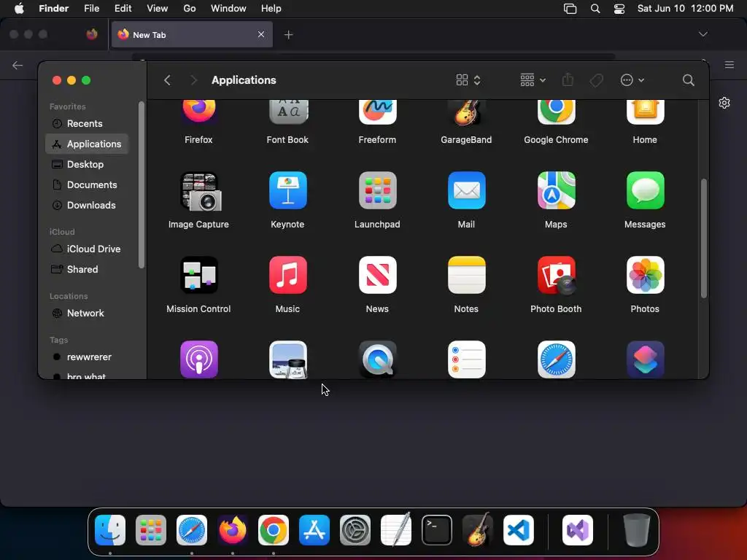Open Visual Studio Code from Dock
Viewport: 747px width, 560px height.
[x=519, y=530]
